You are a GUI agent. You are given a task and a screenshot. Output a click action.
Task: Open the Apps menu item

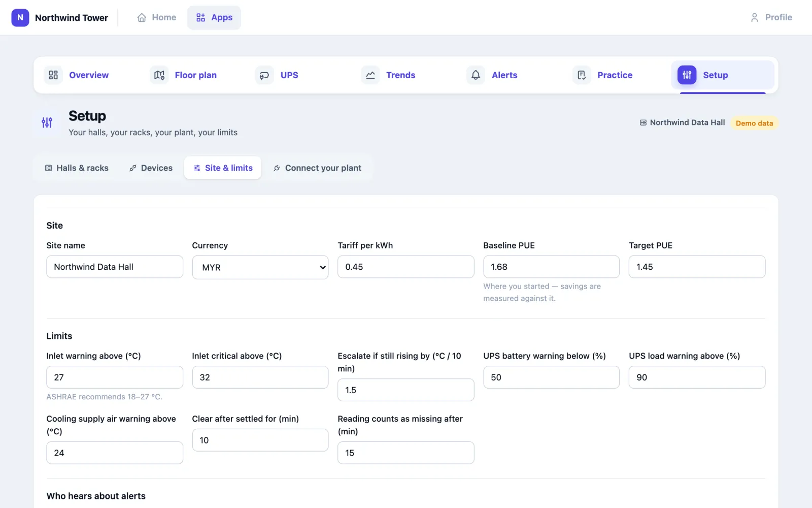tap(214, 18)
